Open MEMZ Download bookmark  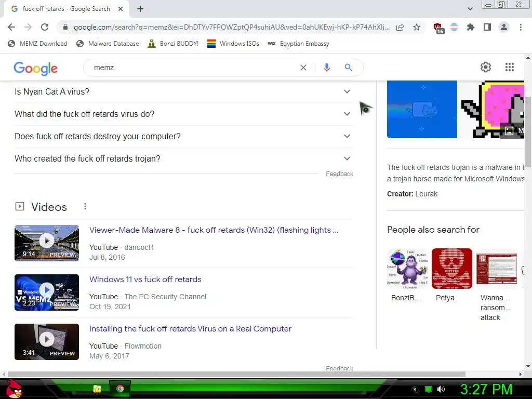(x=37, y=44)
